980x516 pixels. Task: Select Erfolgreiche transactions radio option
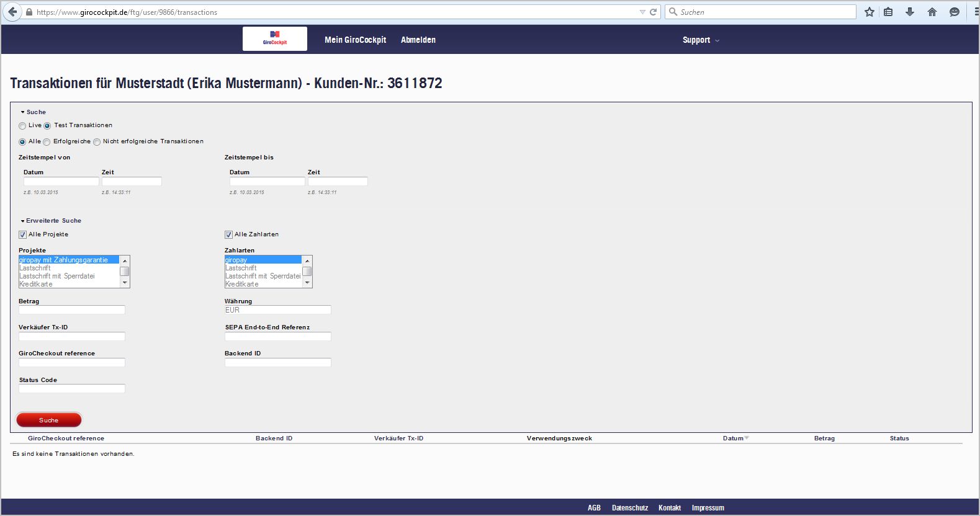pyautogui.click(x=47, y=142)
